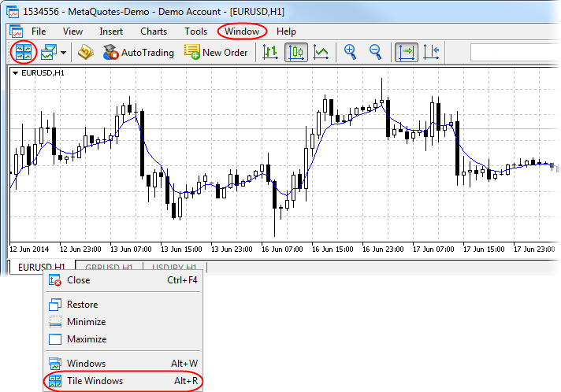
Task: Click the Close icon in context menu
Action: coord(55,280)
